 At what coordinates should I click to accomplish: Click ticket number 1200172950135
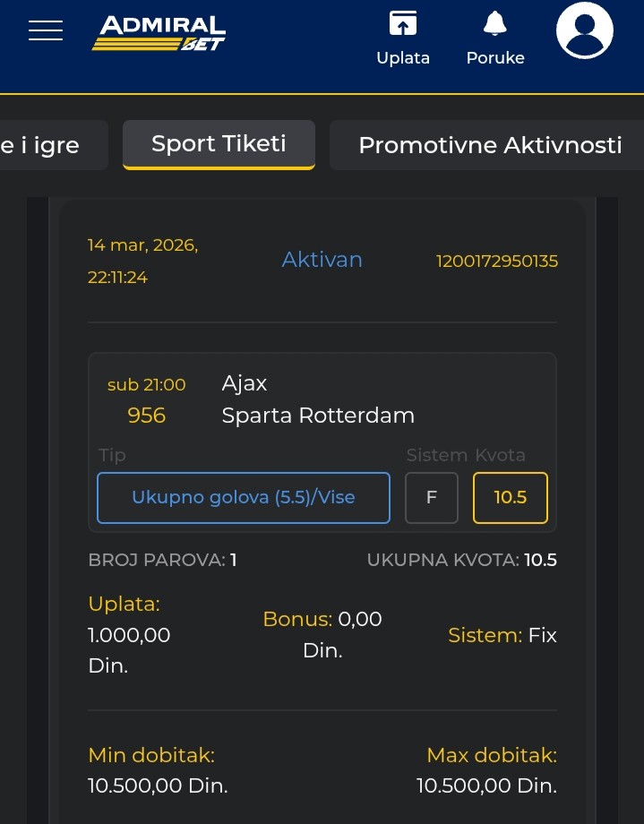point(497,261)
